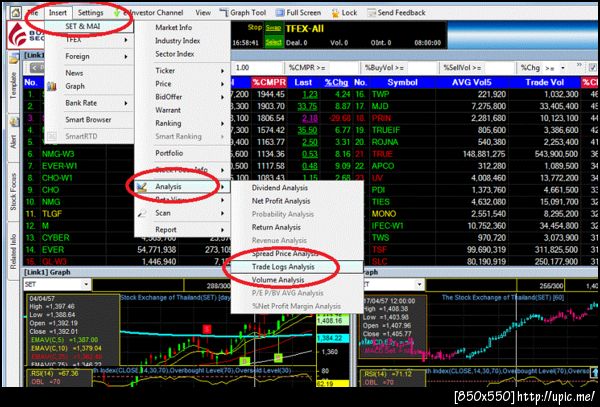Expand the Ticker submenu arrow
The height and width of the screenshot is (407, 600).
(x=222, y=71)
